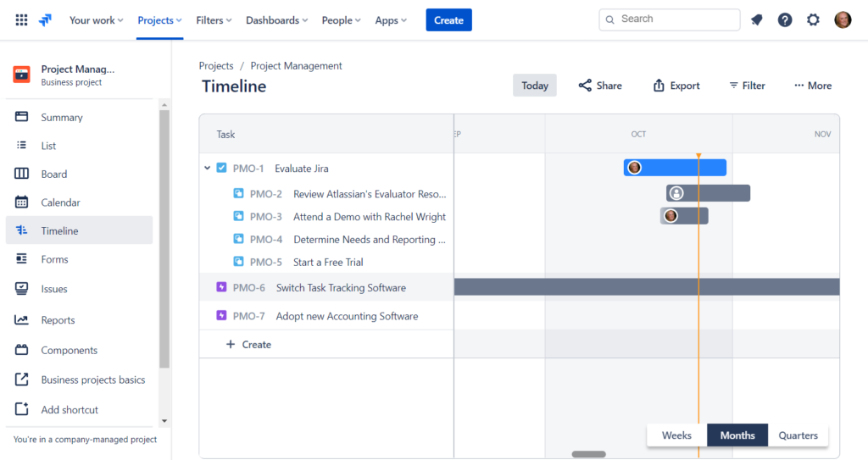Click the Add shortcut icon
Viewport: 868px width, 460px height.
[21, 409]
